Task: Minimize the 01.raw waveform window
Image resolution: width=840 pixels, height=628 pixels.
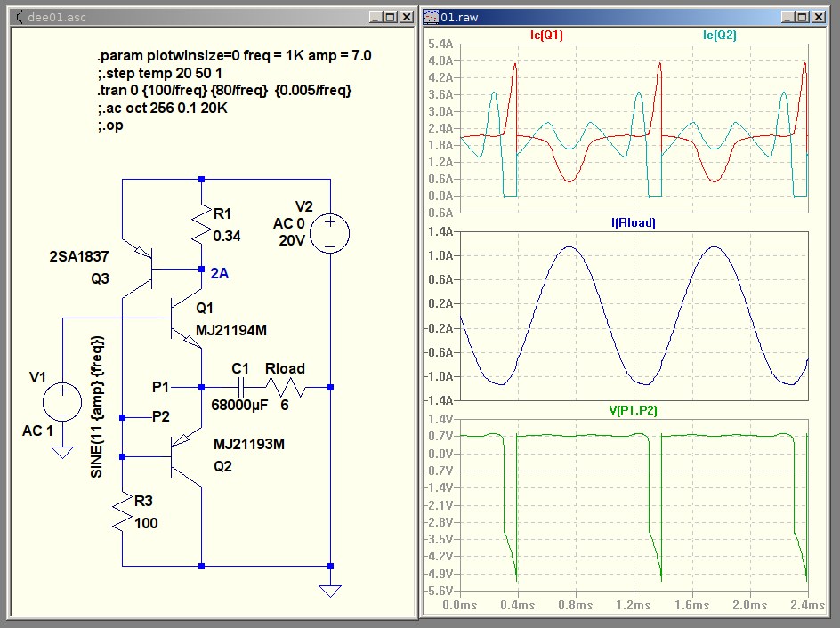Action: click(x=788, y=16)
